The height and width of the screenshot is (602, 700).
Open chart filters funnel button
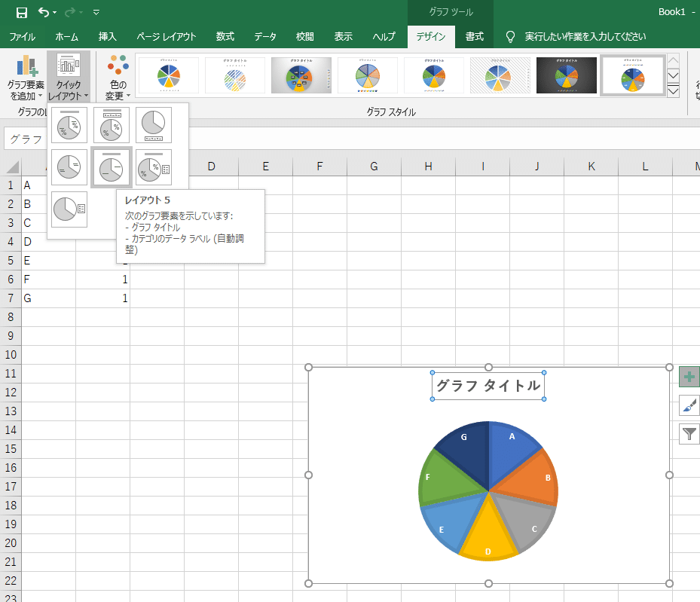click(689, 434)
